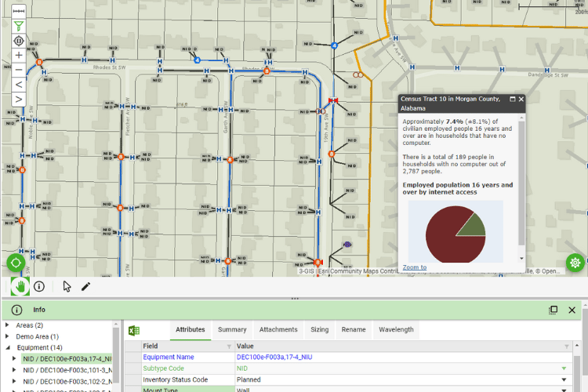The height and width of the screenshot is (392, 588).
Task: Open Subtype Code dropdown
Action: click(x=564, y=368)
